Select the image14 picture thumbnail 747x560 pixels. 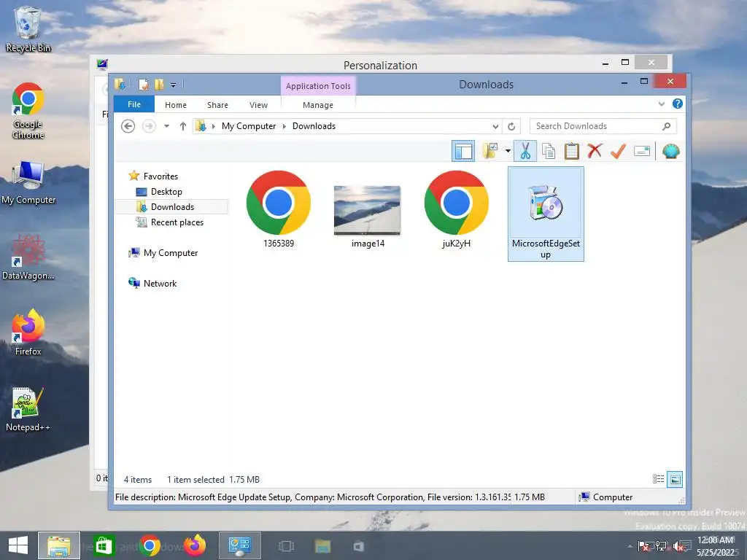coord(368,216)
